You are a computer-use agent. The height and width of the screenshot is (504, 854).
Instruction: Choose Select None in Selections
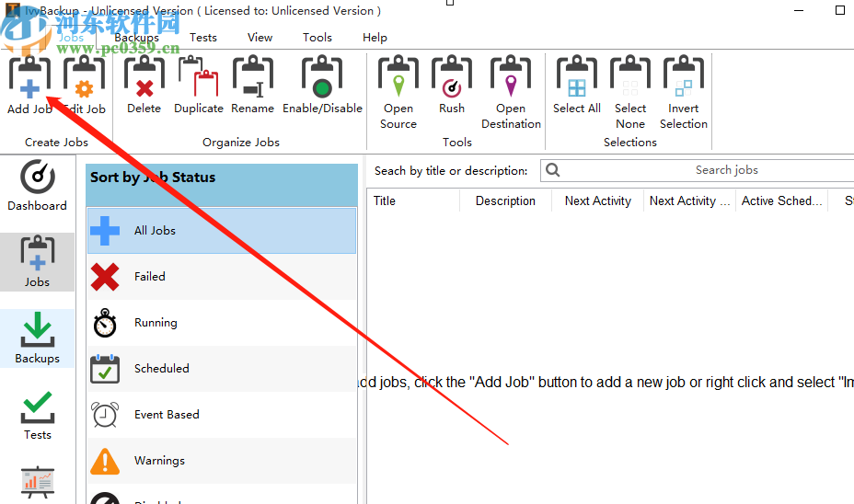[x=630, y=93]
